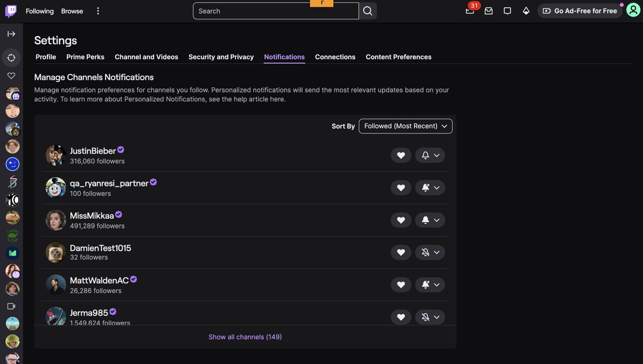Screen dimensions: 643x364
Task: Open the three-dot more menu in top bar
Action: [98, 11]
